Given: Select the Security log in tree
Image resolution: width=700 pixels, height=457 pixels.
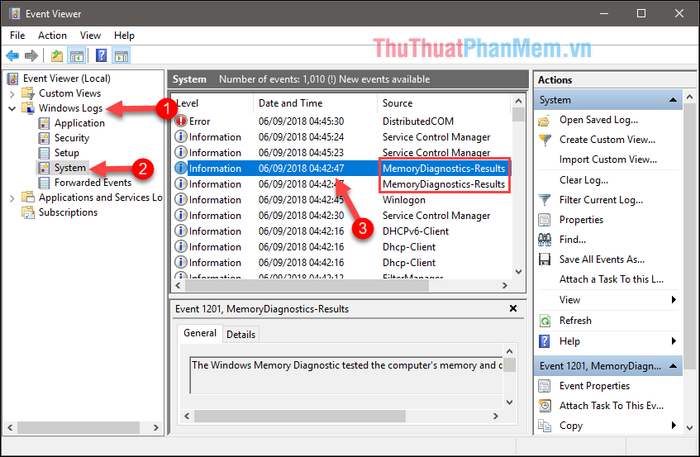Looking at the screenshot, I should [71, 138].
